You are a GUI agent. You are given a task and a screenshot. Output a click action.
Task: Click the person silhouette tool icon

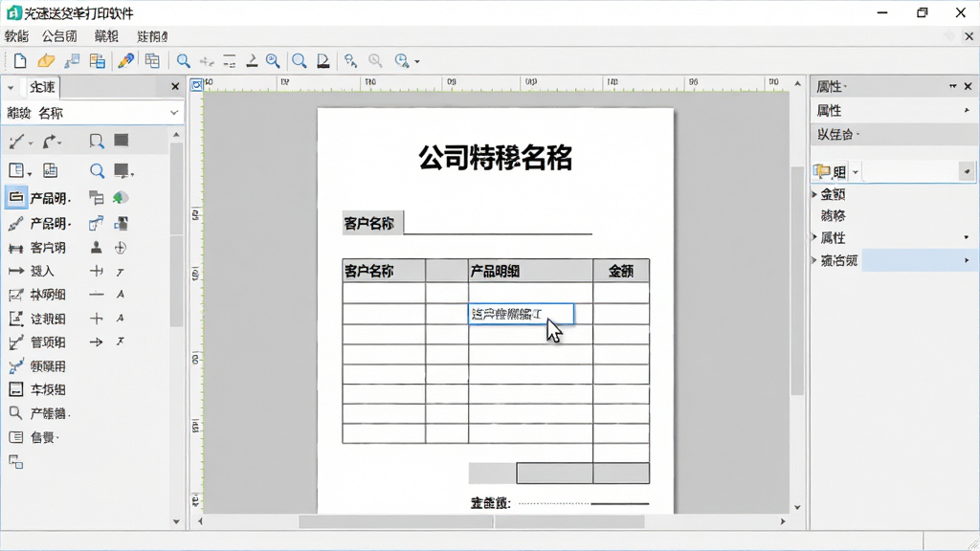[x=97, y=248]
